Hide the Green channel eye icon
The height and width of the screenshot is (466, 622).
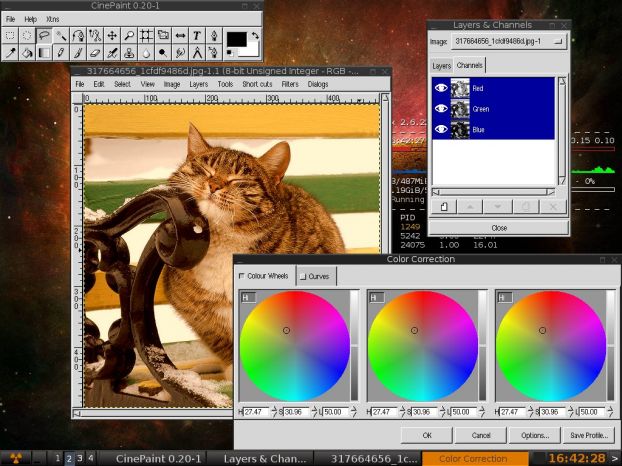click(441, 109)
